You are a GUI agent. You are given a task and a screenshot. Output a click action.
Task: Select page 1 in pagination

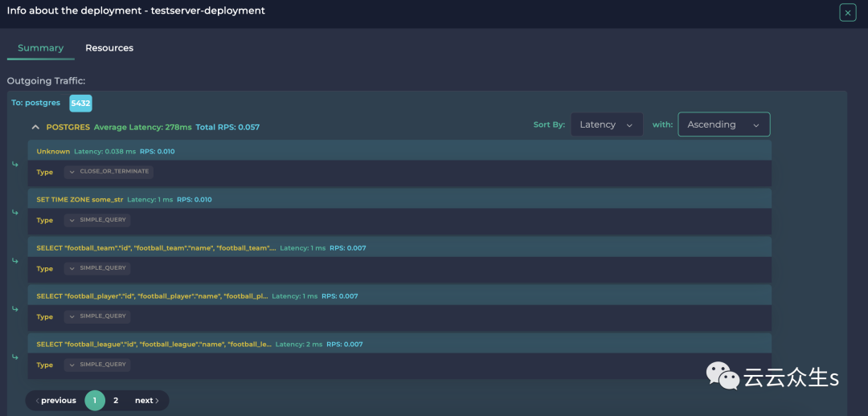[95, 401]
